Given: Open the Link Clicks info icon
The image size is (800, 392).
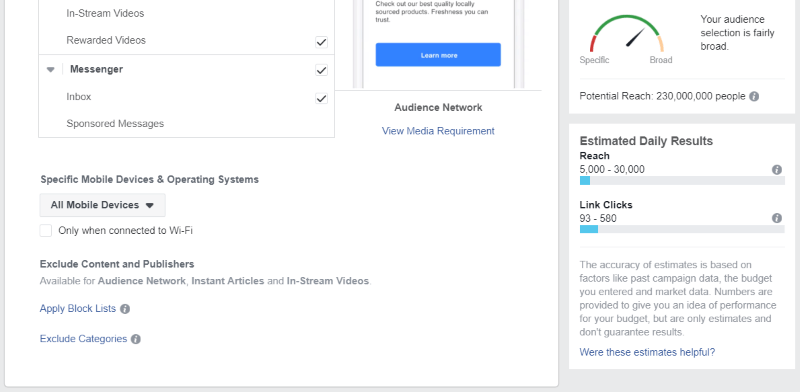Looking at the screenshot, I should [777, 218].
